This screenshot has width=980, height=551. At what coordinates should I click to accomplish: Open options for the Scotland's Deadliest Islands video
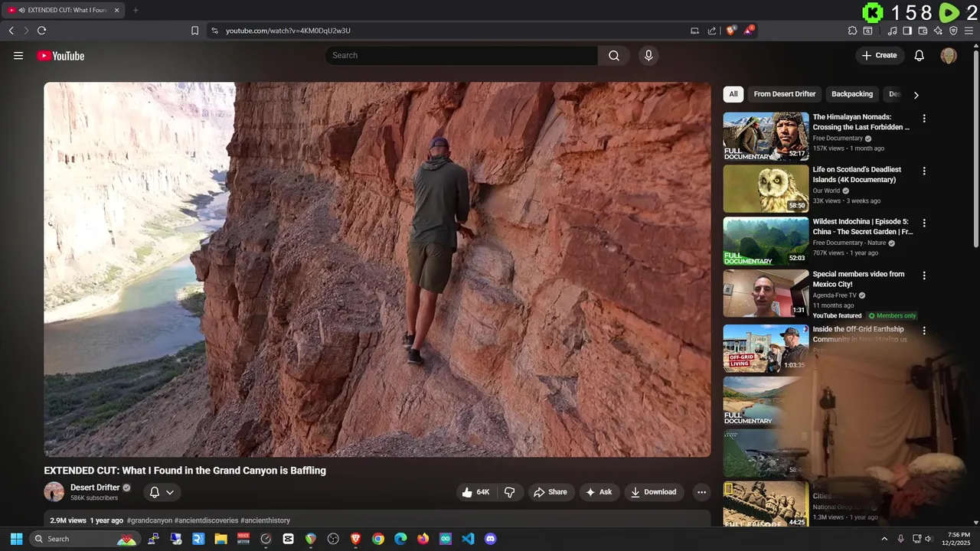[x=924, y=171]
